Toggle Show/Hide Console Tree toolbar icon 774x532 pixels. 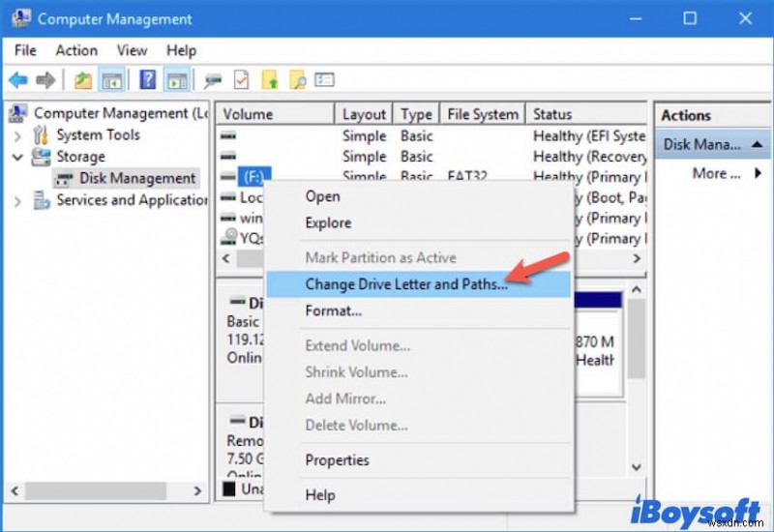pyautogui.click(x=111, y=80)
